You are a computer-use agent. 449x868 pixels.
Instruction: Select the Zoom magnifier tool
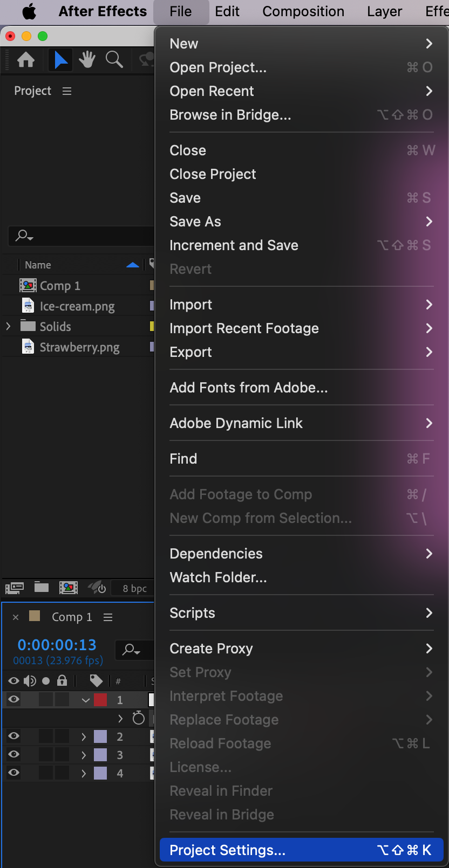(114, 59)
